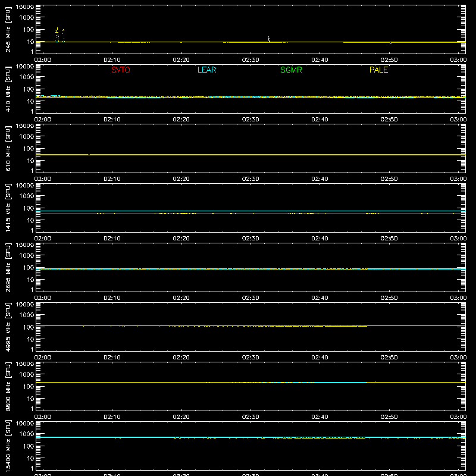Click the 1000 y-axis label of the 8800 MHz panel
The width and height of the screenshot is (476, 476).
(27, 375)
